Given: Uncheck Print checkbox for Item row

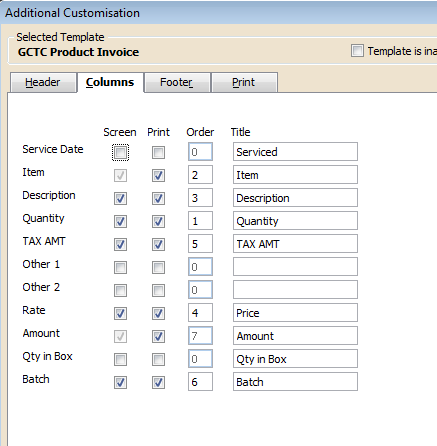Looking at the screenshot, I should [x=158, y=176].
